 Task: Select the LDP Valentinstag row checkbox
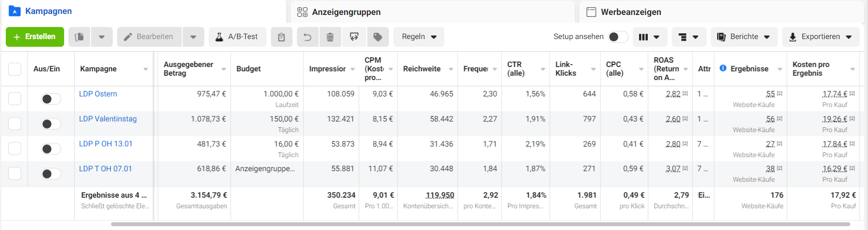(15, 123)
